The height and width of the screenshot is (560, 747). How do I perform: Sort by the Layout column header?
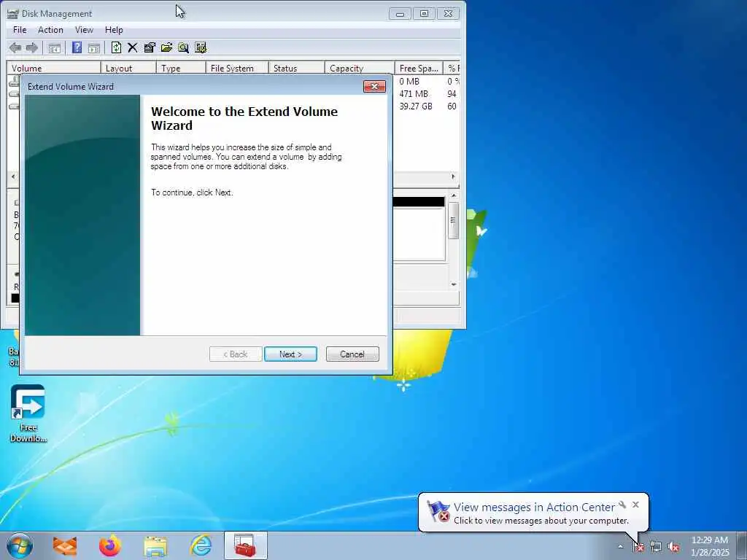tap(128, 69)
